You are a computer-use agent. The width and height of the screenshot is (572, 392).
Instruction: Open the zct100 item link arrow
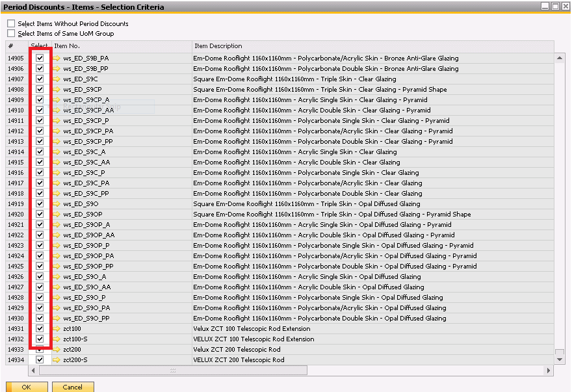(x=57, y=328)
